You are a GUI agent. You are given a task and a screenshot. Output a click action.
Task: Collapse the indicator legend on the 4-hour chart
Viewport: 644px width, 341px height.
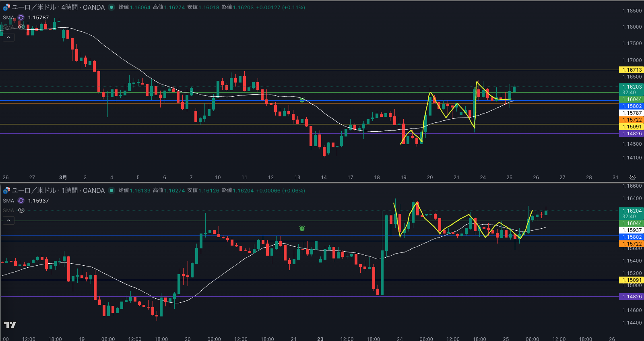point(8,37)
